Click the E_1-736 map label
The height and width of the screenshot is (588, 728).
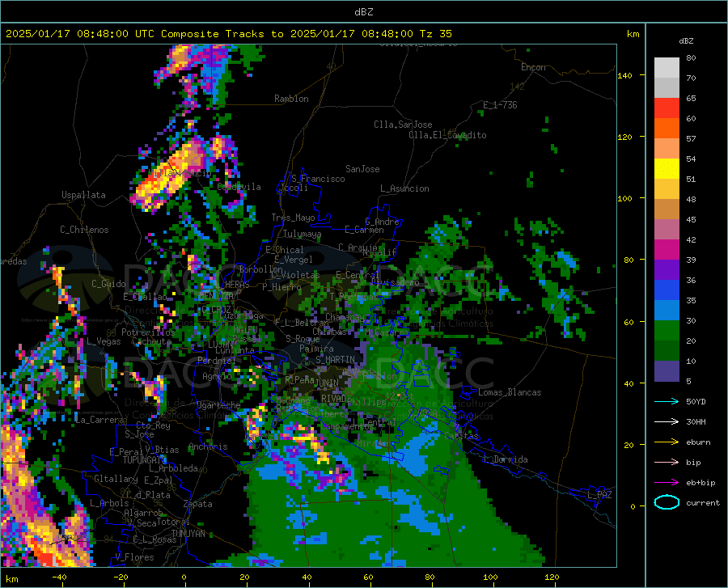500,105
